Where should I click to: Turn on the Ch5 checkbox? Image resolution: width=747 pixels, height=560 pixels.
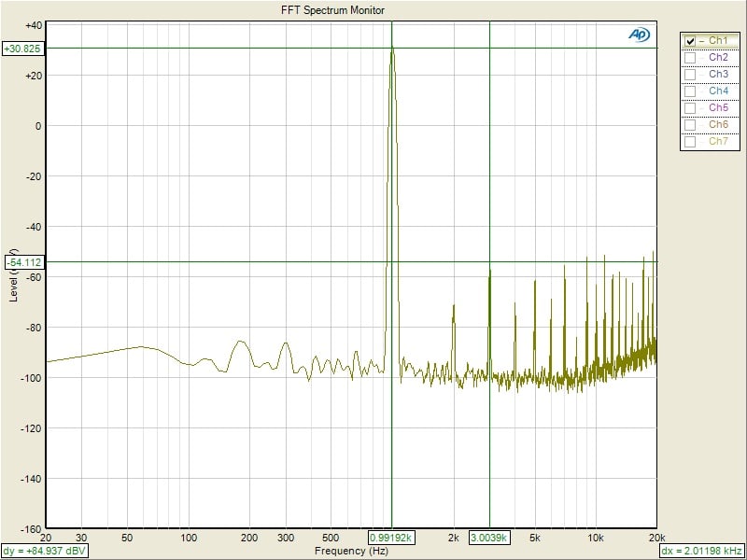[690, 108]
